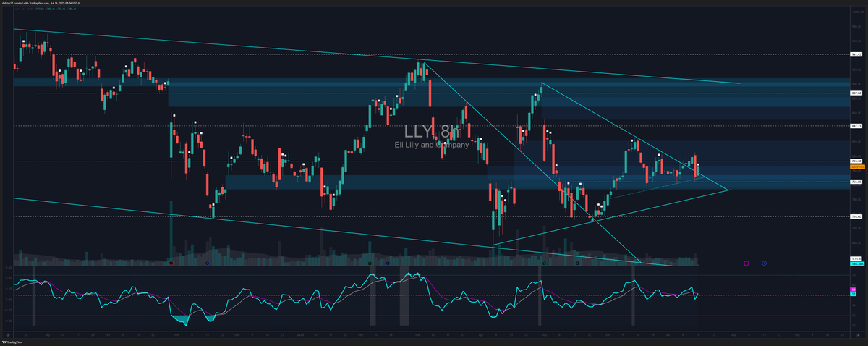Click the 5.51M volume value label

[856, 258]
